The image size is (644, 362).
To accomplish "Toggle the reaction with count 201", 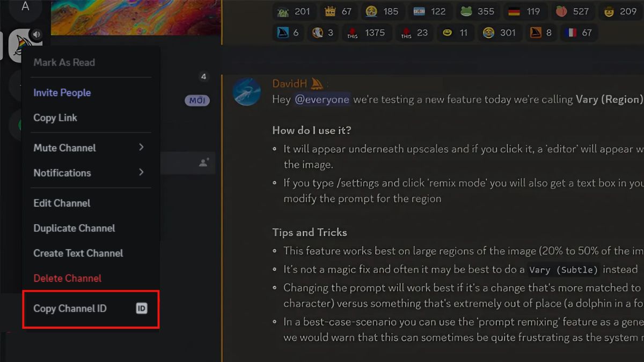I will tap(294, 11).
